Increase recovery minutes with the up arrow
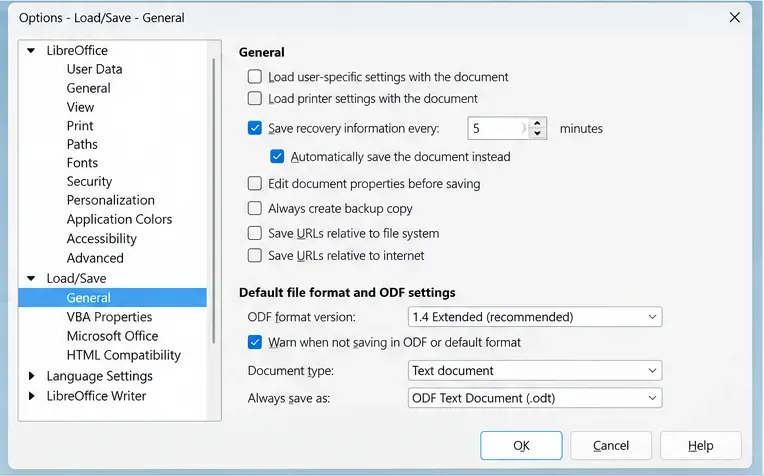 (x=537, y=124)
